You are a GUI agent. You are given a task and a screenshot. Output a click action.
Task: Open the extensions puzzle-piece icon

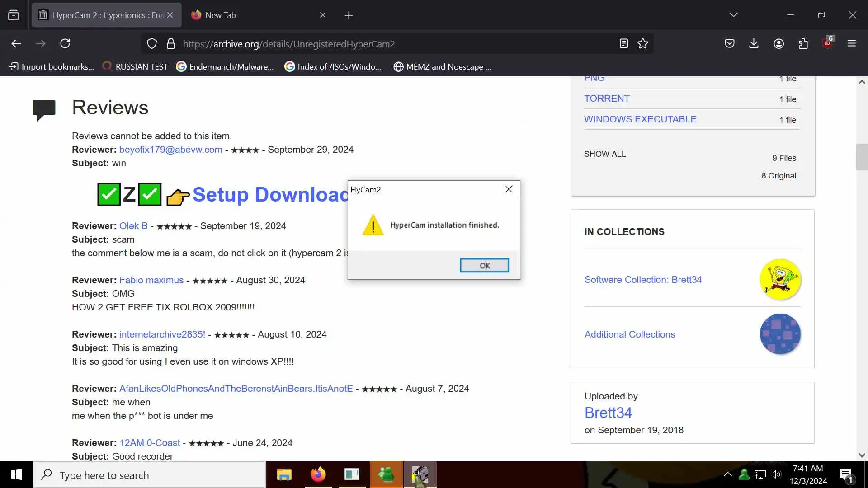(803, 43)
